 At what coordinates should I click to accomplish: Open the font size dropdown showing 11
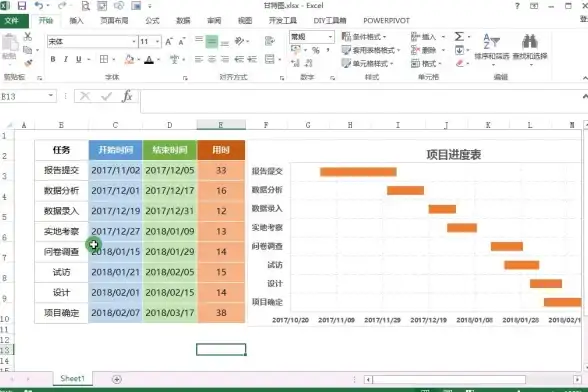point(158,42)
